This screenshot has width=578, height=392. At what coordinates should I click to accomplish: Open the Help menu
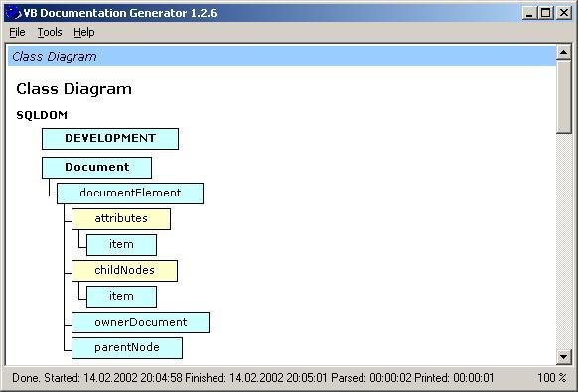point(84,32)
